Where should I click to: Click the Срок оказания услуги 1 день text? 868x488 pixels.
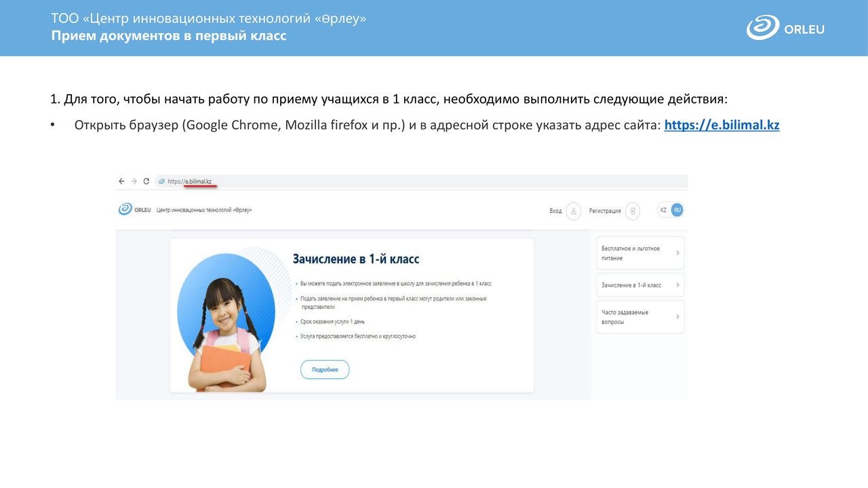pyautogui.click(x=332, y=322)
